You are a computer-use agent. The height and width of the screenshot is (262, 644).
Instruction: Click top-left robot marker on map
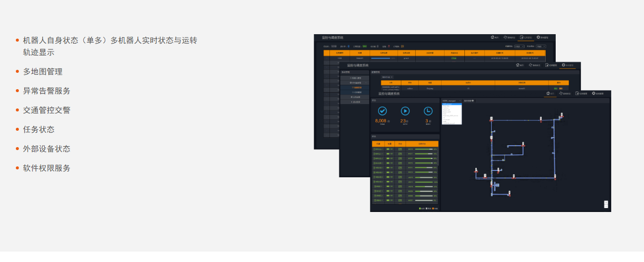[491, 118]
